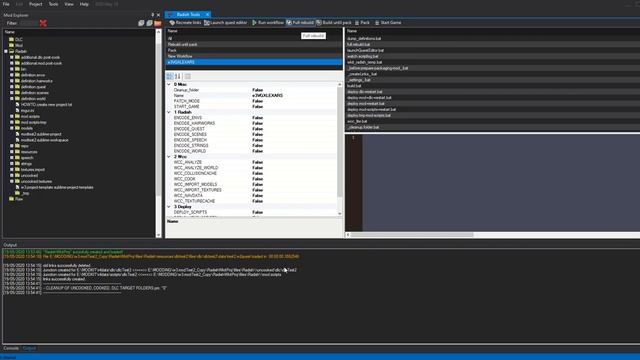Select the Pack workflow row in list
The width and height of the screenshot is (640, 360).
[254, 51]
